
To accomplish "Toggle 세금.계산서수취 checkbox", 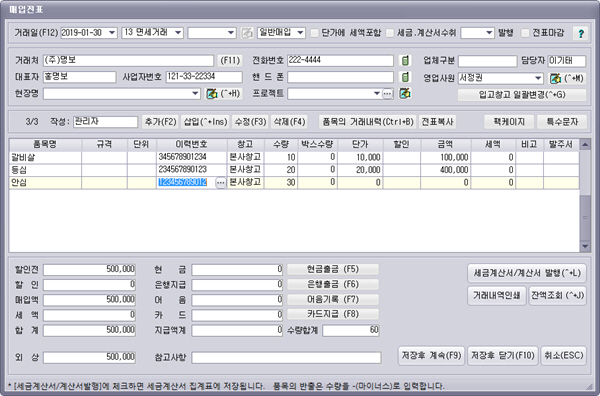I will (390, 33).
